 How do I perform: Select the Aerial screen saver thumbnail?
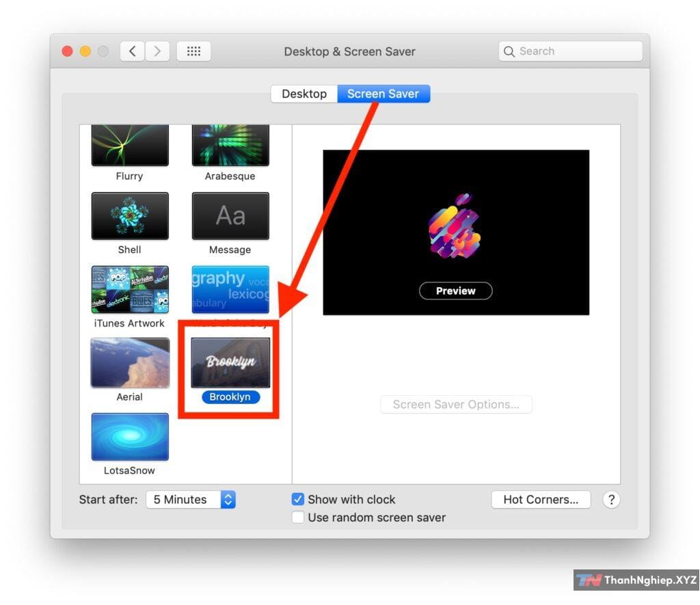(x=130, y=362)
